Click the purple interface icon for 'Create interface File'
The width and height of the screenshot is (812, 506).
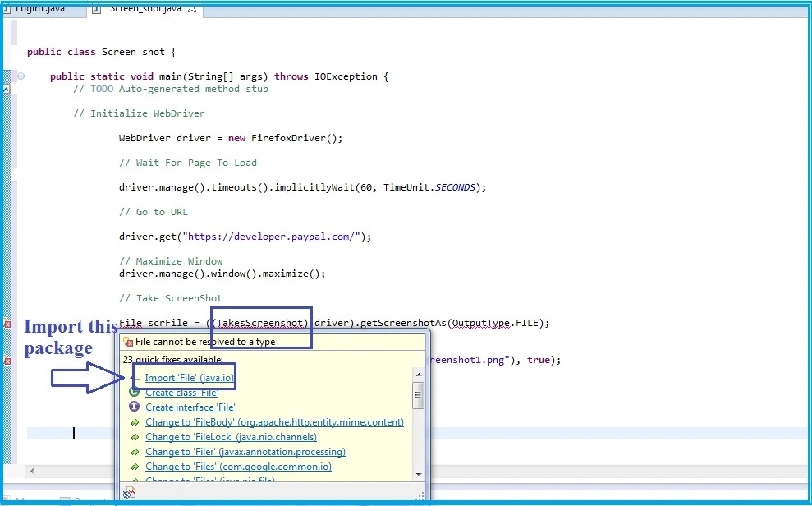[134, 407]
